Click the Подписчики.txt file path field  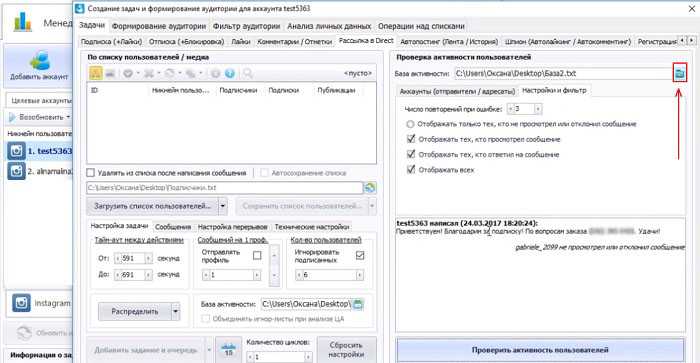pos(225,188)
